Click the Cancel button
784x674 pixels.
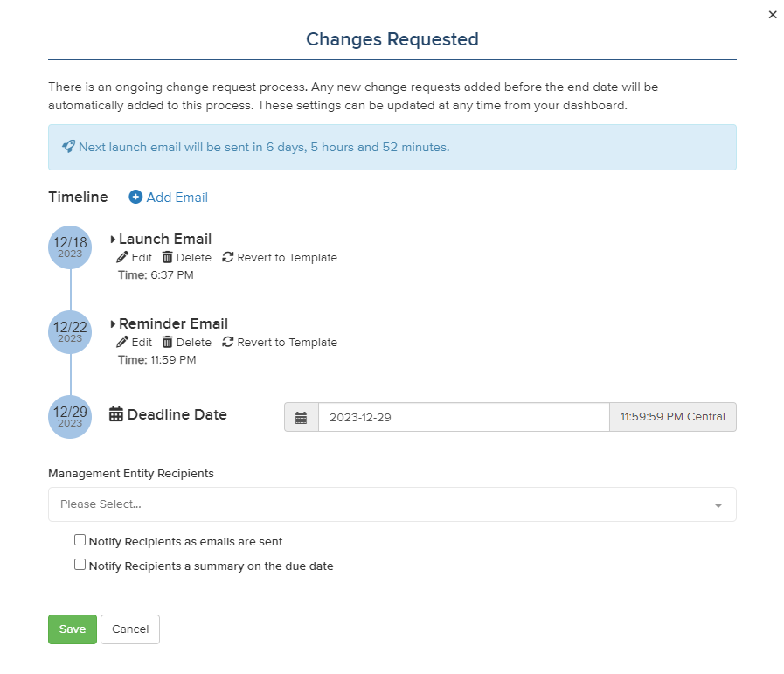pyautogui.click(x=130, y=629)
